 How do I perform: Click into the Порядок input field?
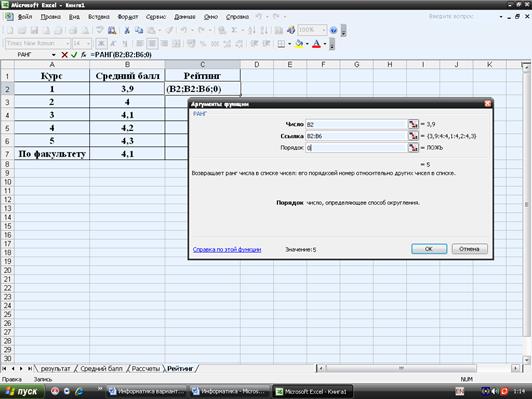tap(356, 148)
